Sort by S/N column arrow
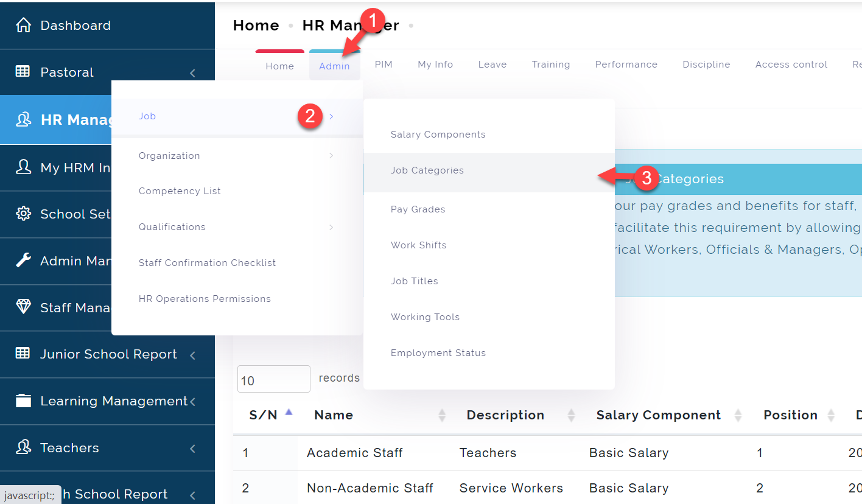The image size is (862, 504). coord(289,412)
